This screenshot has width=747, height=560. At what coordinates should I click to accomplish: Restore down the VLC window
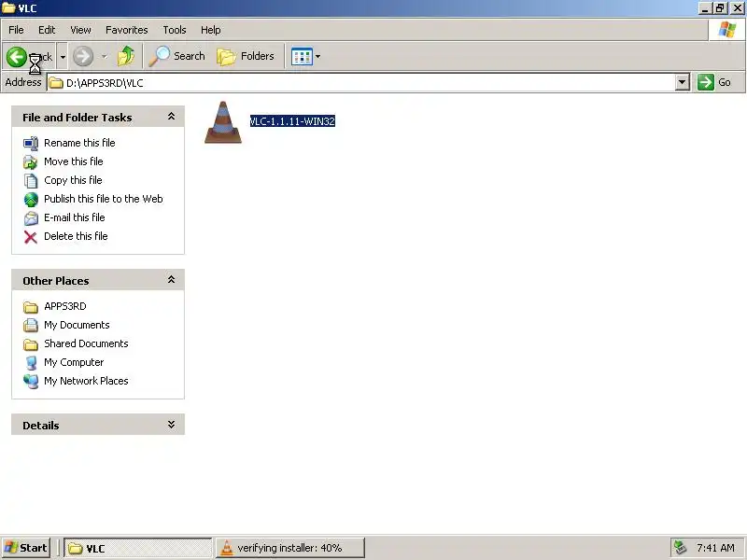719,8
